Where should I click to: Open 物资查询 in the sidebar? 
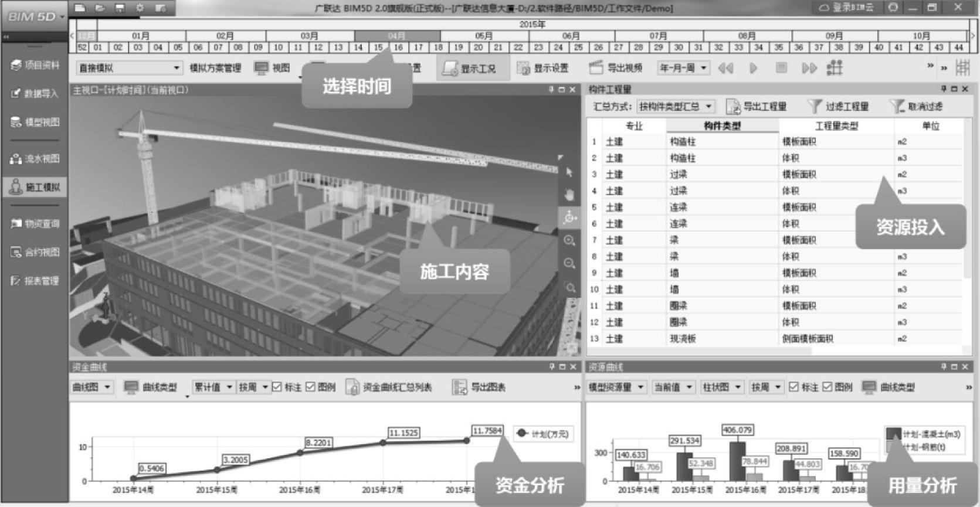pyautogui.click(x=35, y=223)
